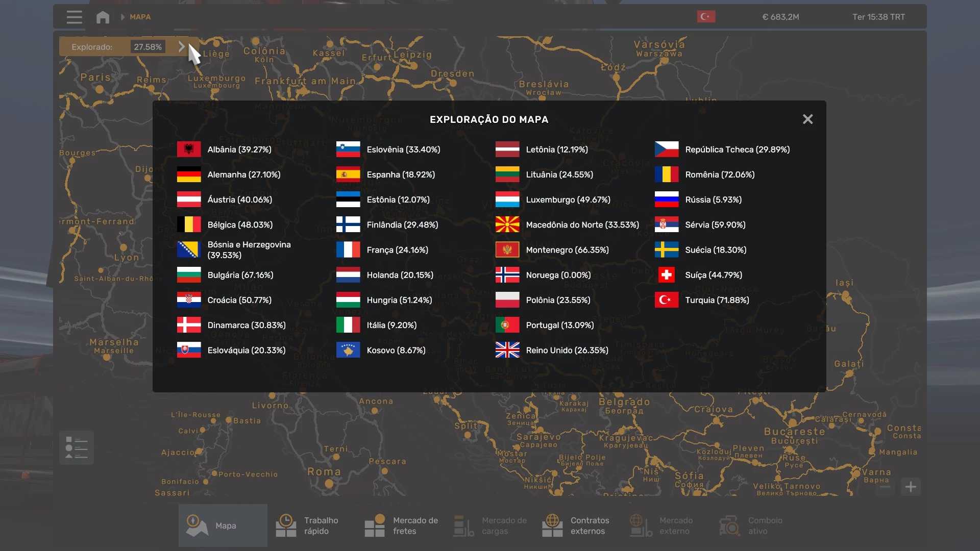Zoom out with the minus button
The height and width of the screenshot is (551, 980).
(886, 487)
